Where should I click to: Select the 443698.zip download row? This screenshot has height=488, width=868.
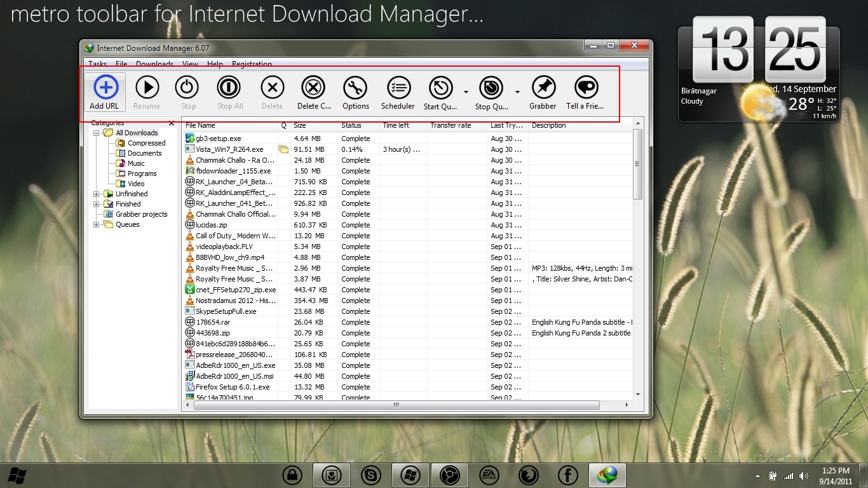point(407,333)
